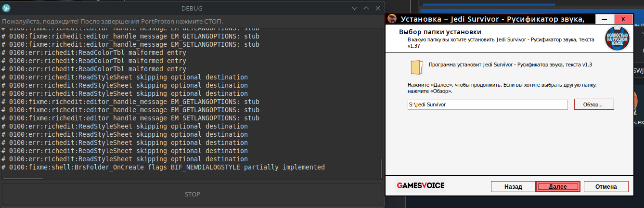Click Обзор to browse for a folder
The image size is (644, 208).
[594, 104]
